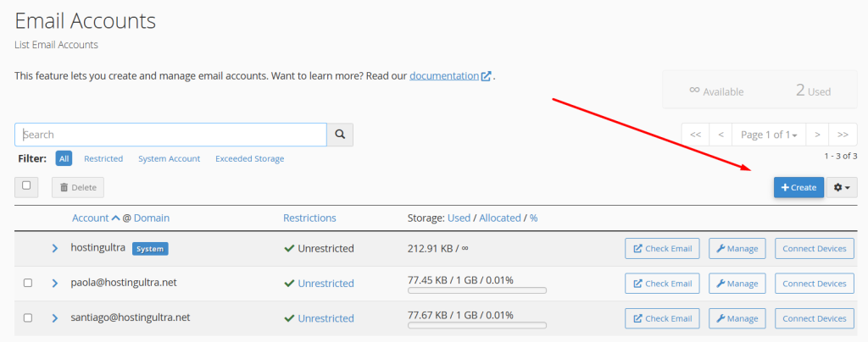The height and width of the screenshot is (342, 868).
Task: Tick the checkbox for paola@hostingultra.net
Action: 28,283
